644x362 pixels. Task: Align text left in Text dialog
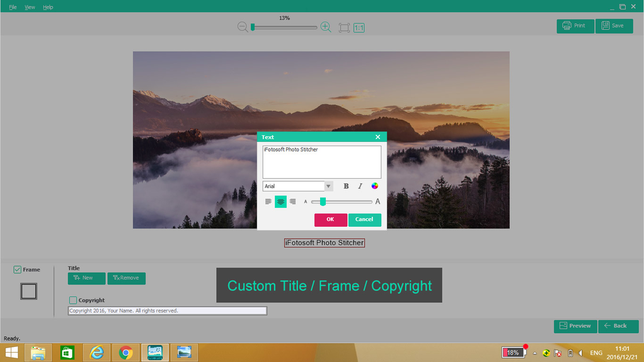click(x=268, y=201)
